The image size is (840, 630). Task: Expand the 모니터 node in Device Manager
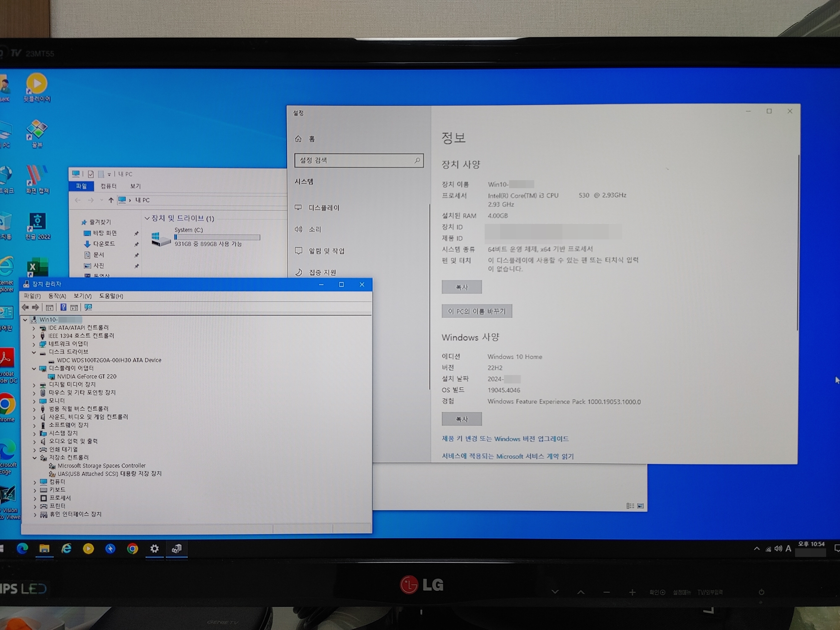[x=34, y=401]
